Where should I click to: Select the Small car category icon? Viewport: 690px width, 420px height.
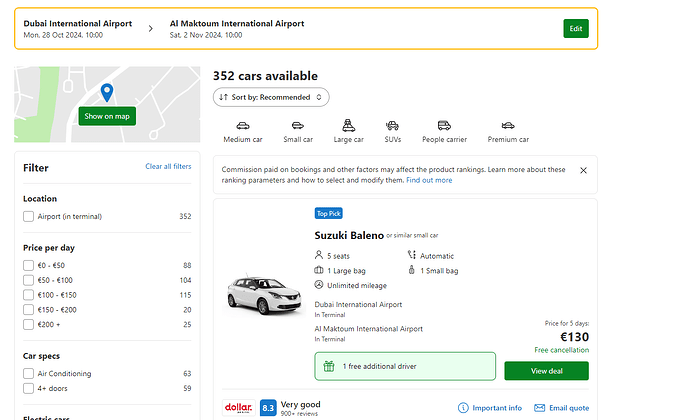coord(298,126)
